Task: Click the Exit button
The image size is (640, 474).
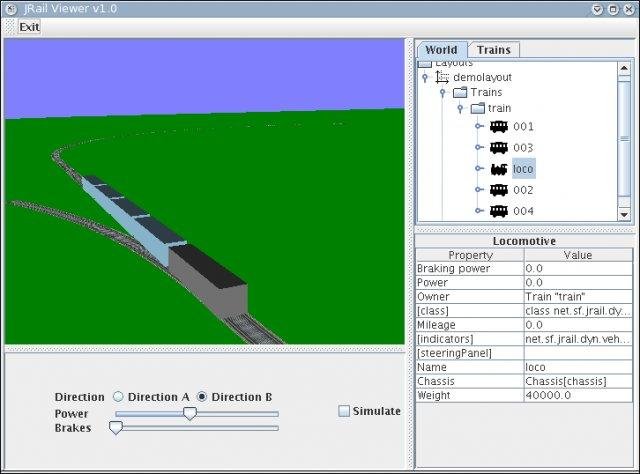Action: (x=29, y=27)
